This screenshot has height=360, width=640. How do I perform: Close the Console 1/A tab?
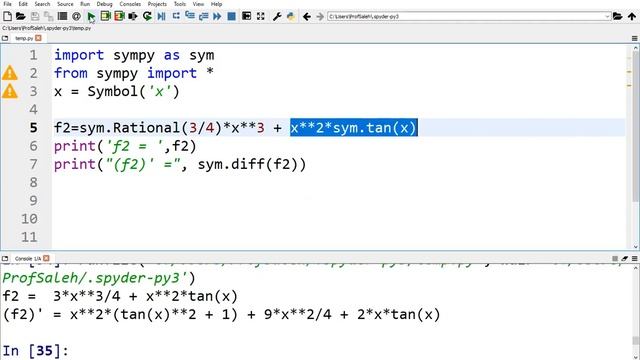46,258
